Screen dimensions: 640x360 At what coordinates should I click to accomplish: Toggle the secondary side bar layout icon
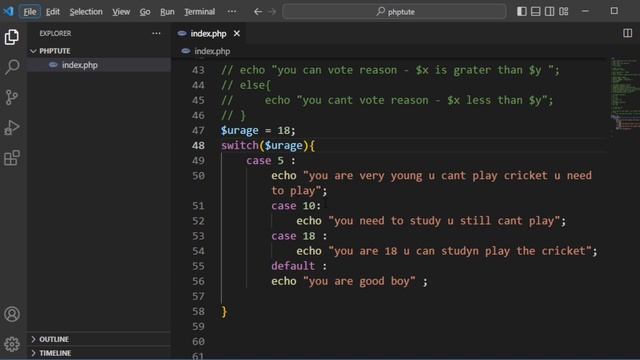(549, 11)
